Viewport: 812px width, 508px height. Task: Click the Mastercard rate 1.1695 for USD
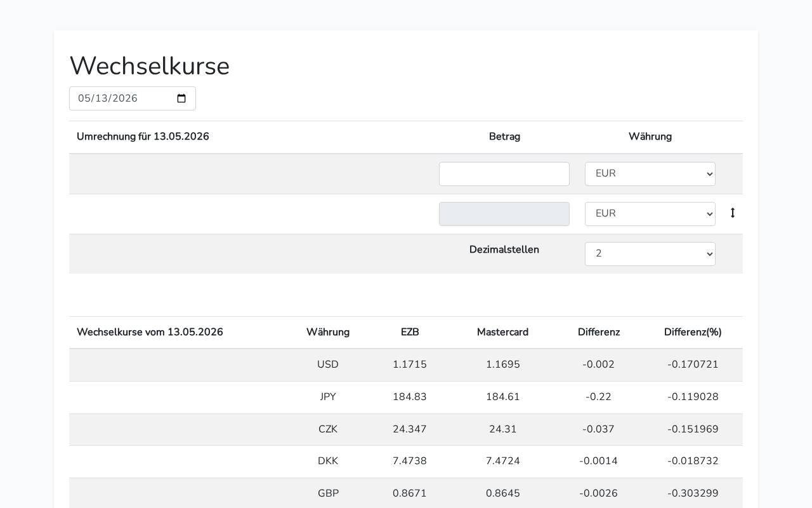pos(503,364)
